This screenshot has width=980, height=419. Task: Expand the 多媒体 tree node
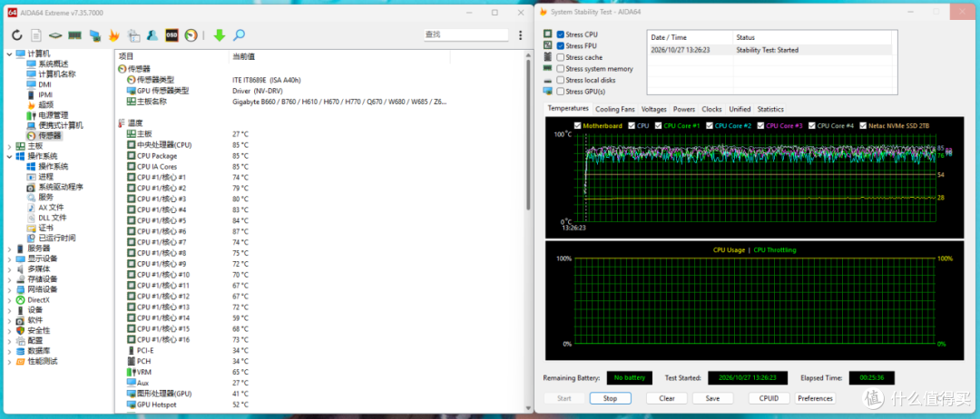click(x=9, y=268)
